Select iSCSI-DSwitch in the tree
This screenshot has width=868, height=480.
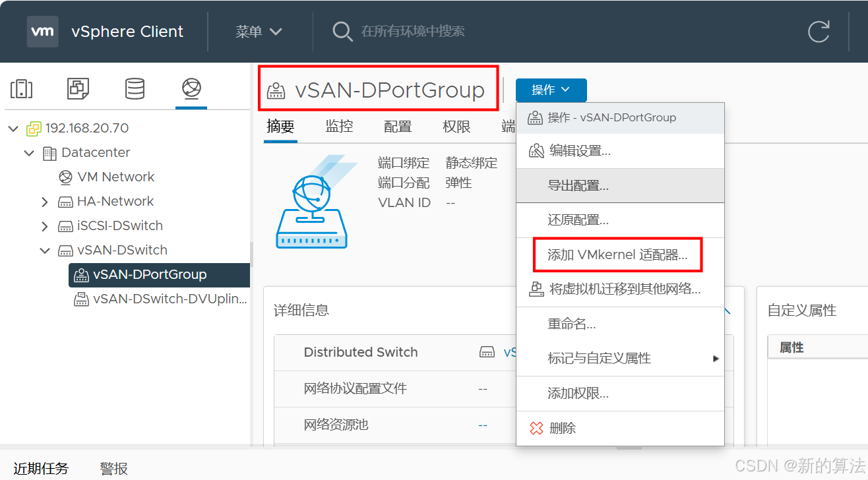(x=119, y=225)
